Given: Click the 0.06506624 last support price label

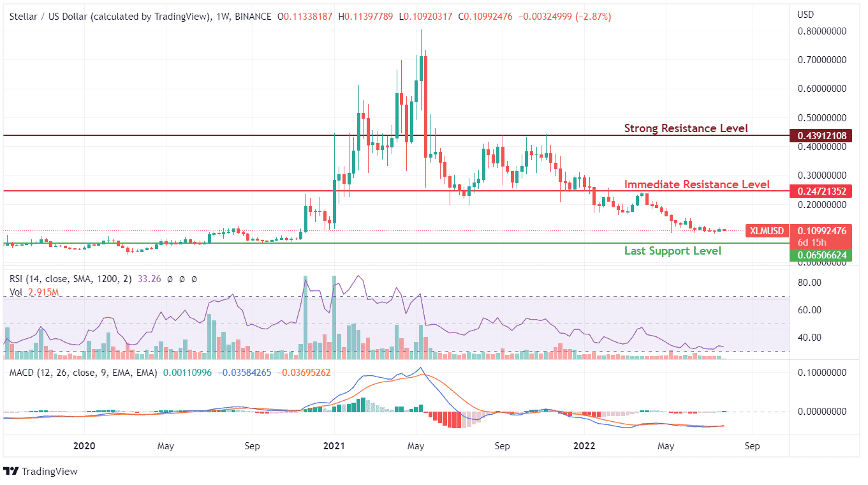Looking at the screenshot, I should tap(820, 255).
